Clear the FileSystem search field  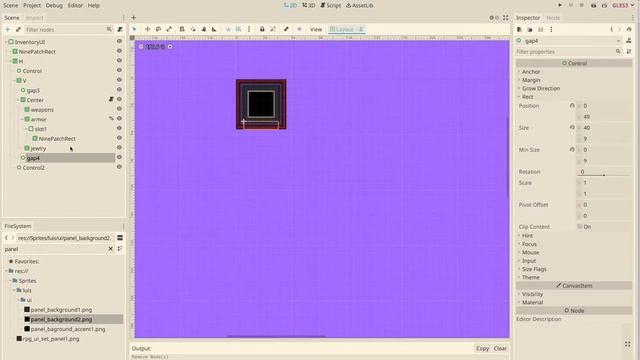[111, 249]
